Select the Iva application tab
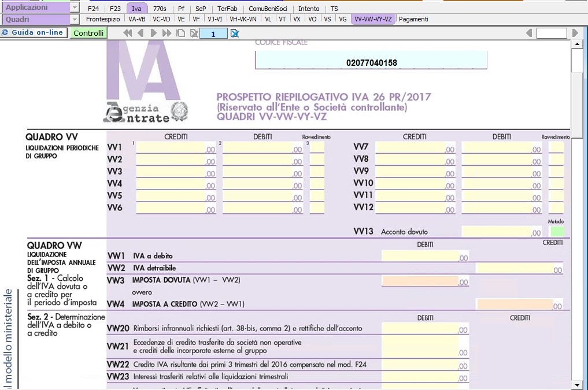588x390 pixels. tap(136, 9)
